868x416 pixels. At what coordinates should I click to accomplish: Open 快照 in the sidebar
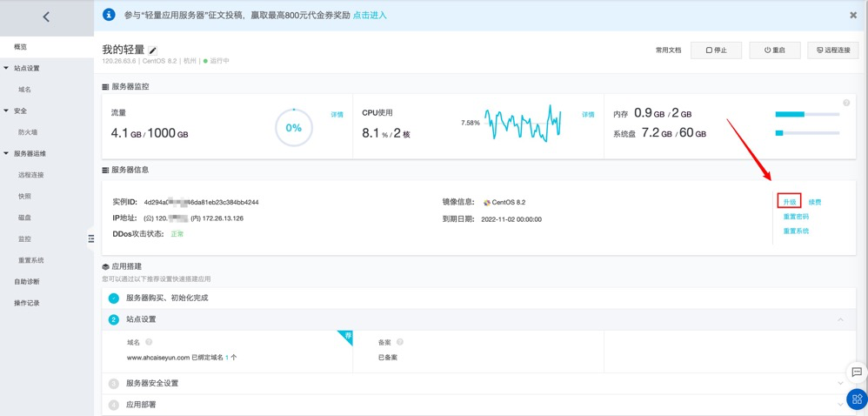coord(24,196)
